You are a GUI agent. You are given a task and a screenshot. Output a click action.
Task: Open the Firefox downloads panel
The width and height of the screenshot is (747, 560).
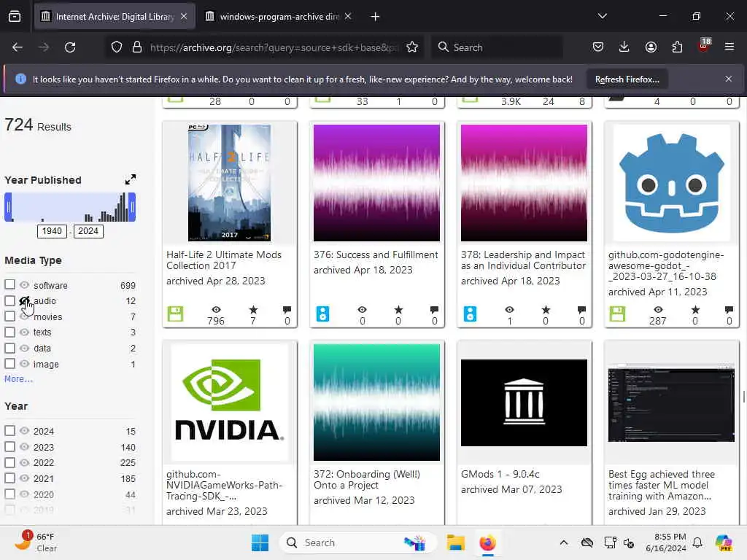[624, 47]
